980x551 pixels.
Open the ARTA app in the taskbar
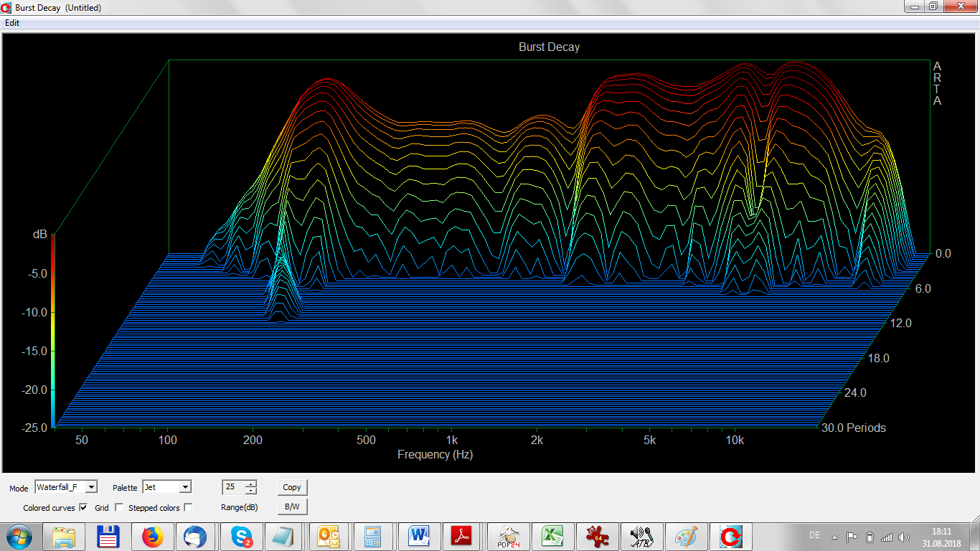731,536
